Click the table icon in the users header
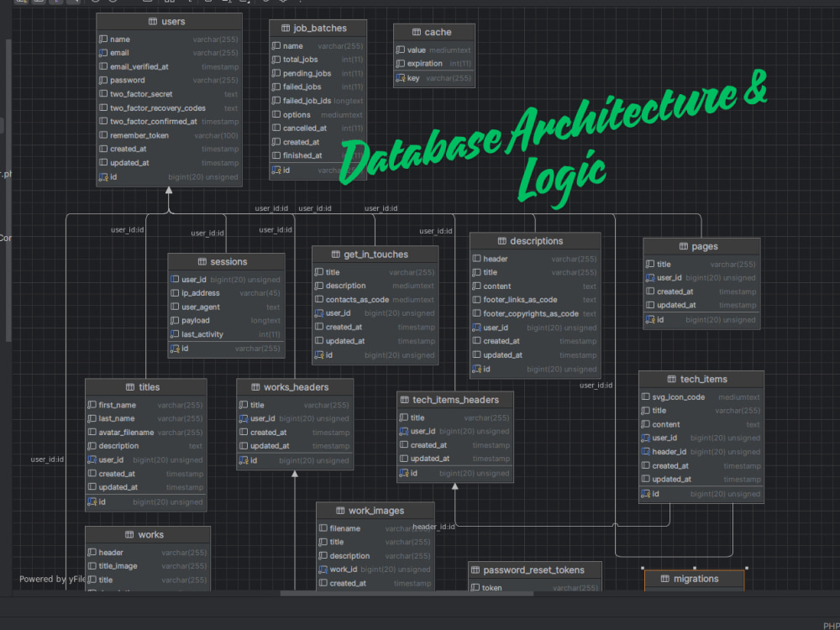 pos(153,22)
